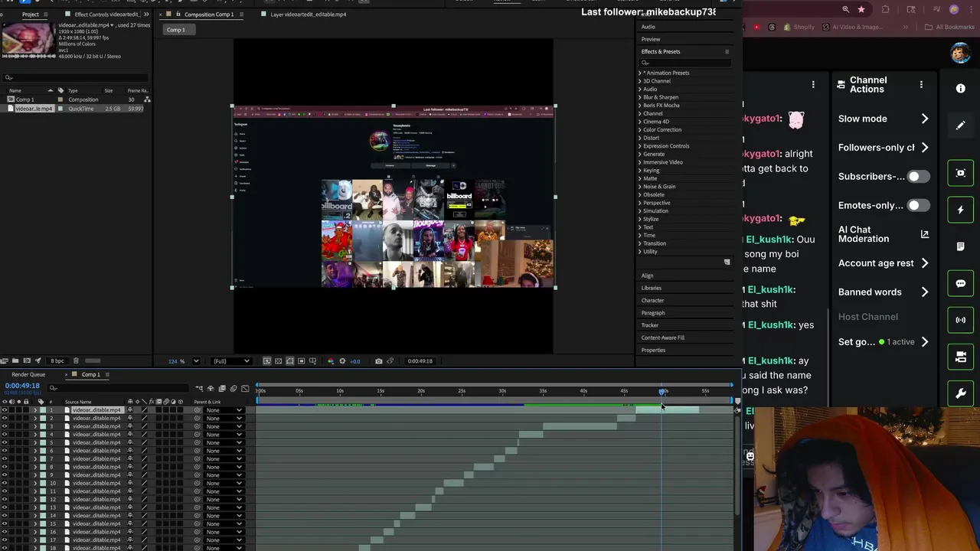Open grid and guide options icon
The width and height of the screenshot is (980, 551).
tap(312, 361)
